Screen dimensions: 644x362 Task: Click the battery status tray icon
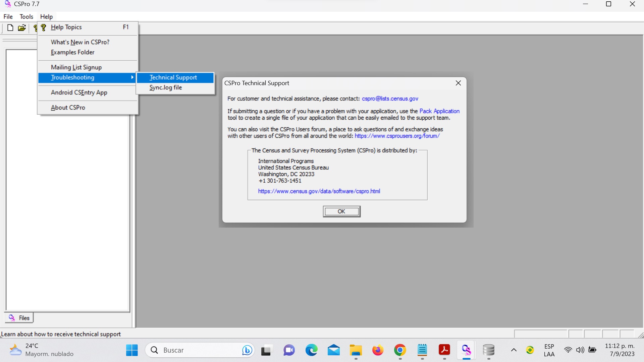[592, 350]
